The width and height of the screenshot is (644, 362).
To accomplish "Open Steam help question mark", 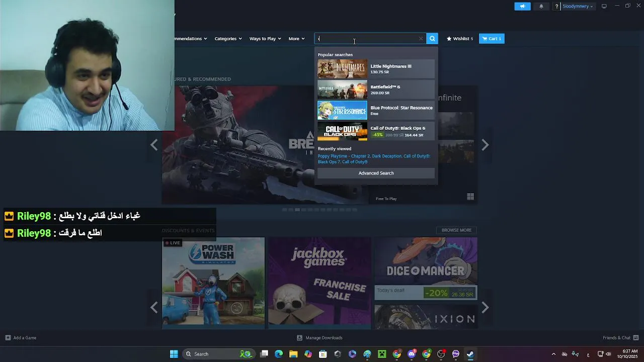I will click(556, 7).
